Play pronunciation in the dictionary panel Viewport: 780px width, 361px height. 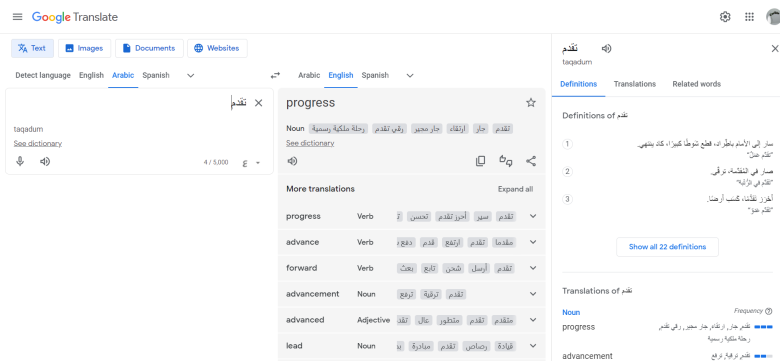tap(606, 48)
